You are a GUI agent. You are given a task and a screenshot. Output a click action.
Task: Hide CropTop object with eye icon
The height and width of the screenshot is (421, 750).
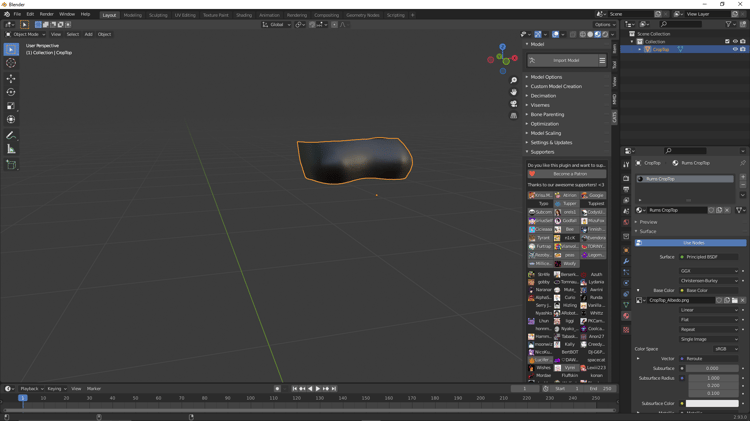click(x=735, y=49)
